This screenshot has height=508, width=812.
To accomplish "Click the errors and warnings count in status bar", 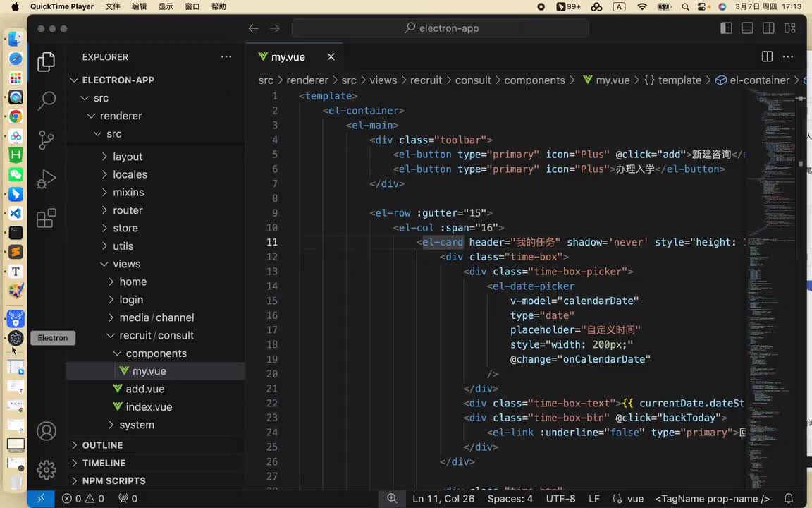I will pos(83,499).
